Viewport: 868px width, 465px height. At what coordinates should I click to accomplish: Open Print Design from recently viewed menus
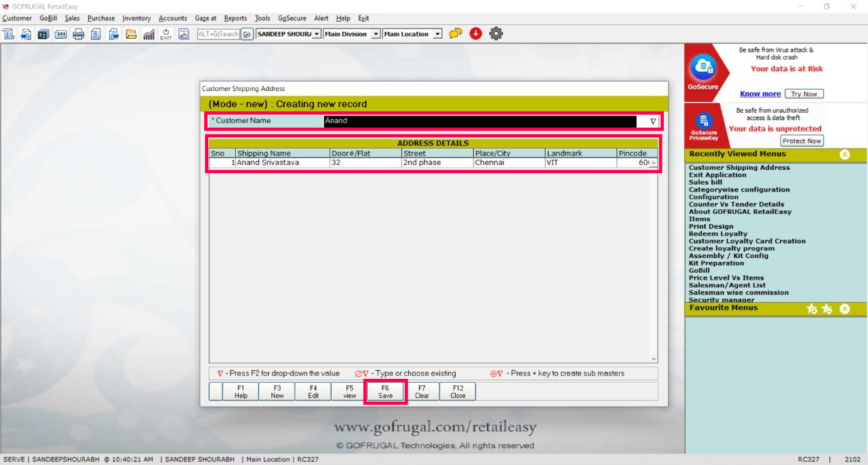click(x=711, y=227)
